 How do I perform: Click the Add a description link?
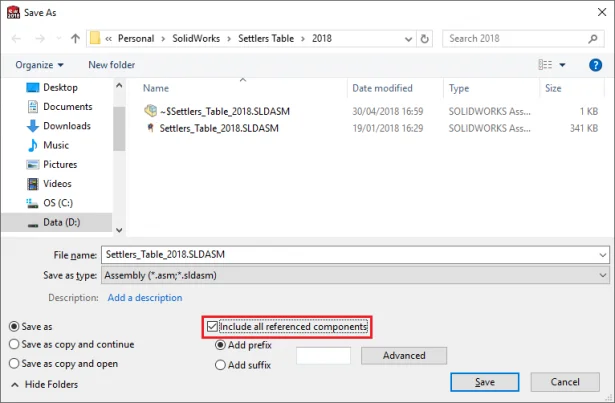[x=145, y=297]
